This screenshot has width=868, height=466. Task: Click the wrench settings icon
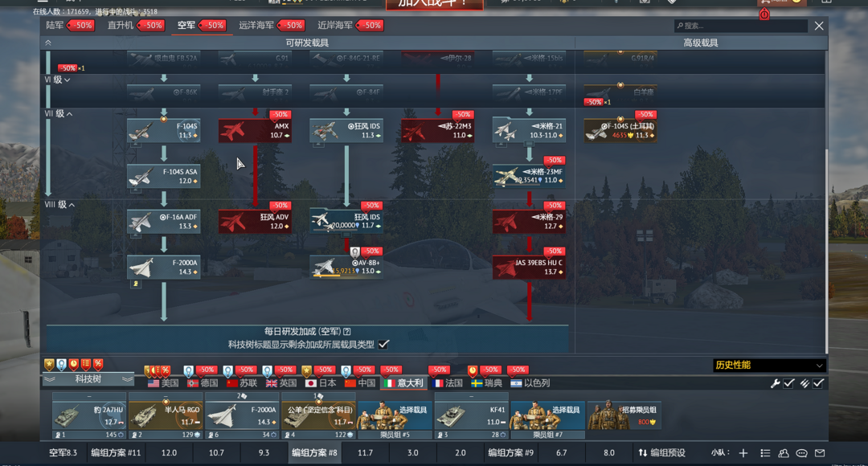pos(776,384)
